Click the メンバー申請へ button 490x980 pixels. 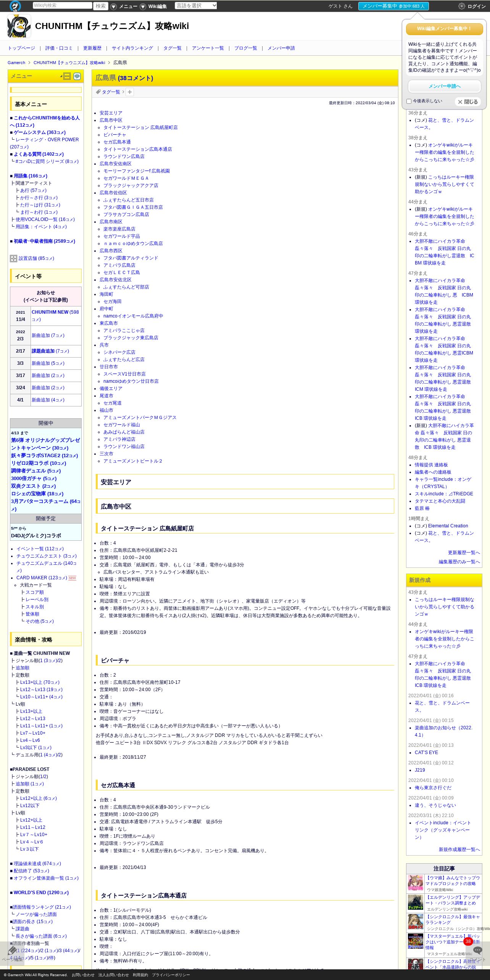[x=445, y=86]
